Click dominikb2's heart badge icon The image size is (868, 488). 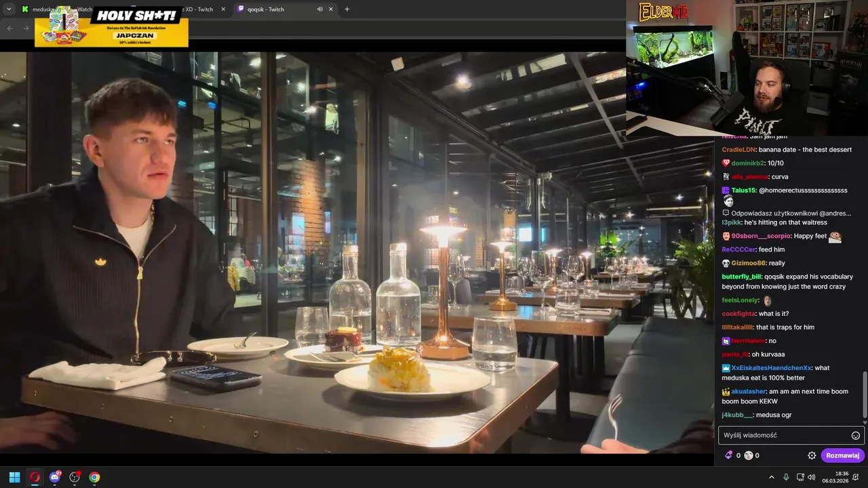pyautogui.click(x=726, y=163)
